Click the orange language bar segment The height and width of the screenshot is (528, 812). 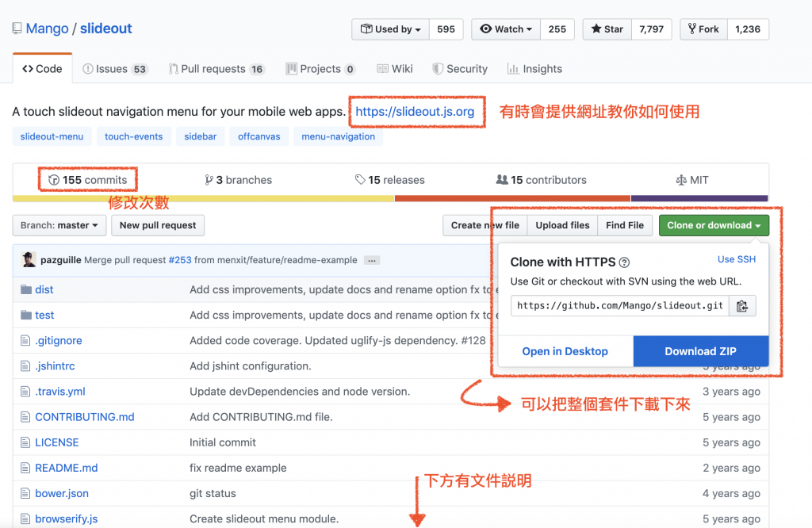pyautogui.click(x=513, y=198)
